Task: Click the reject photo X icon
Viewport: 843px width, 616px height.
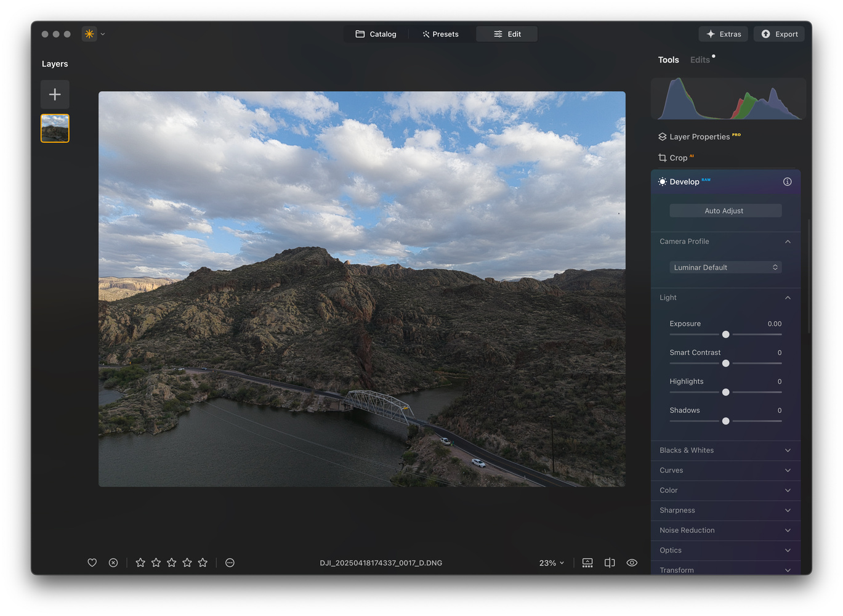Action: [x=113, y=562]
